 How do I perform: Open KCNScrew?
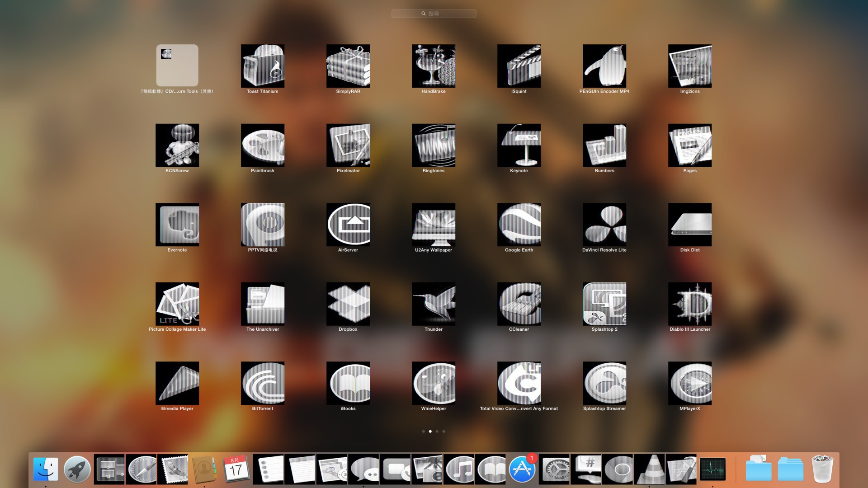(177, 145)
